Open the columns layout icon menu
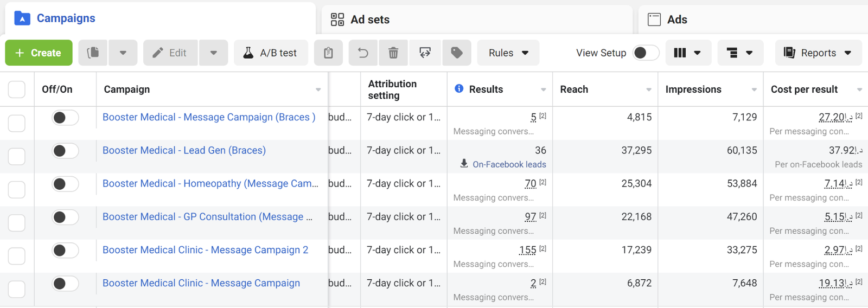868x308 pixels. pos(687,53)
